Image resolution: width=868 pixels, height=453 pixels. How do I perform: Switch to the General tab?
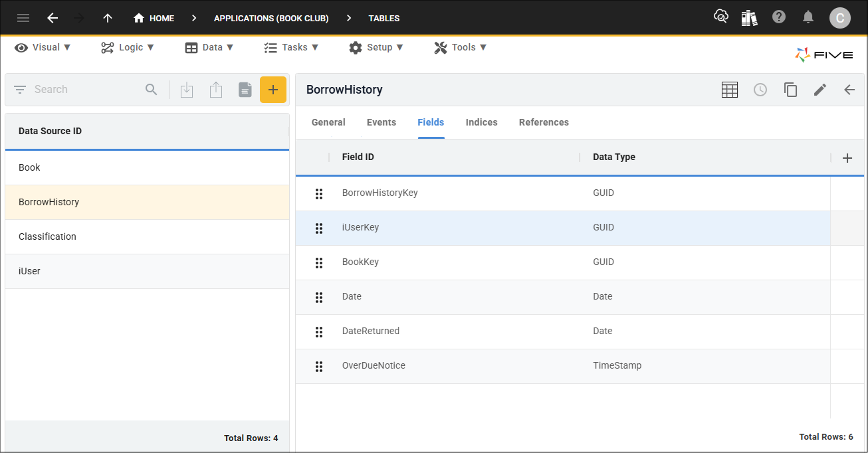[x=328, y=122]
